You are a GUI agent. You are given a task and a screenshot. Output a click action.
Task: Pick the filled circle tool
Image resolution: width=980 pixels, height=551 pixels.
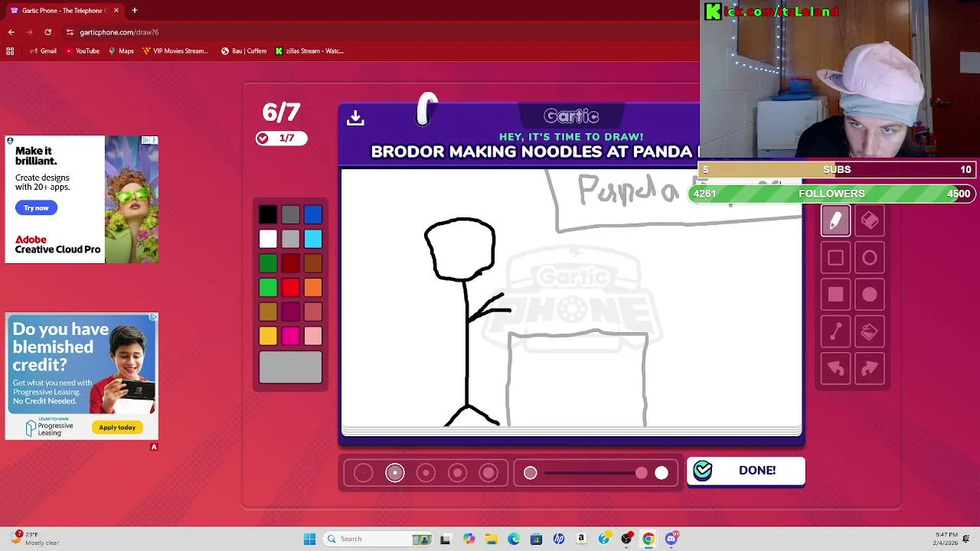869,295
